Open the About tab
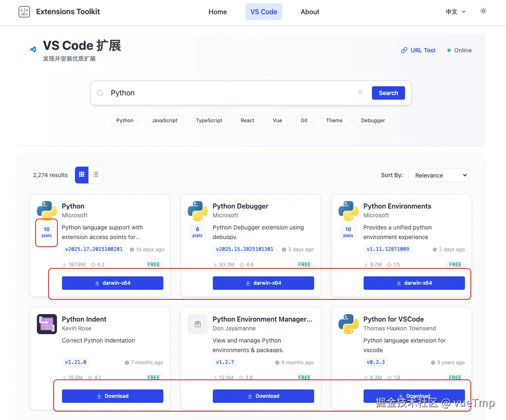506x420 pixels. click(310, 12)
